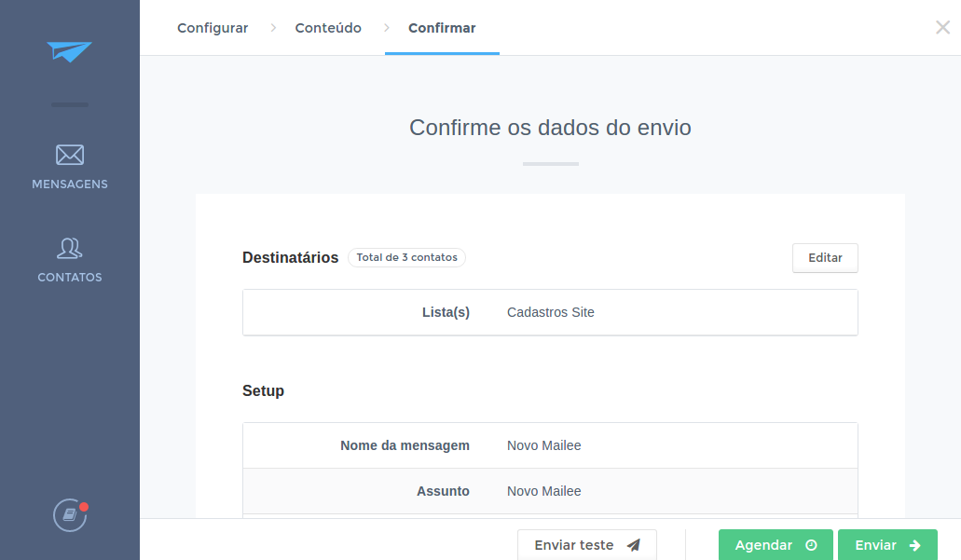Click the CONTATOS label in the sidebar
961x560 pixels.
tap(70, 278)
